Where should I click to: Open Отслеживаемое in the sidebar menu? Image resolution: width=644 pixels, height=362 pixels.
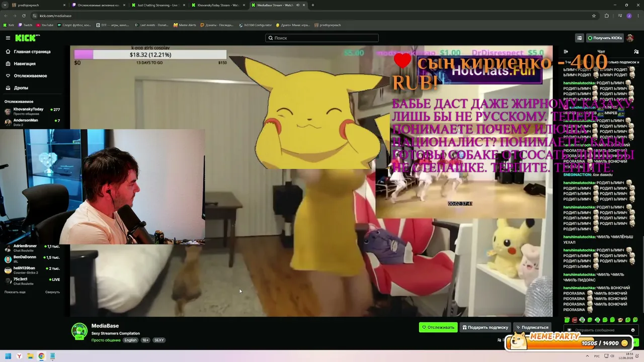click(x=30, y=76)
